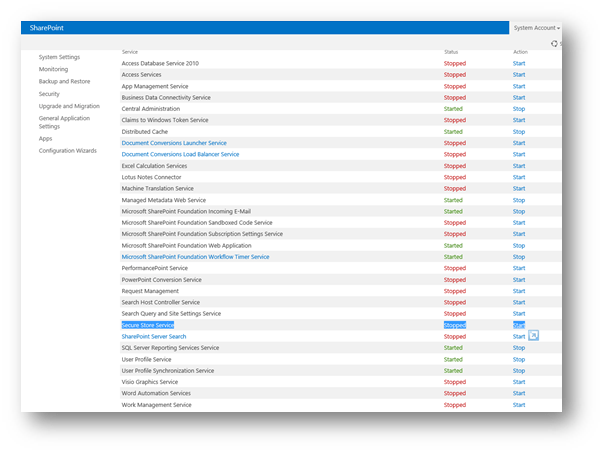604x454 pixels.
Task: Stop the User Profile Service
Action: click(519, 359)
